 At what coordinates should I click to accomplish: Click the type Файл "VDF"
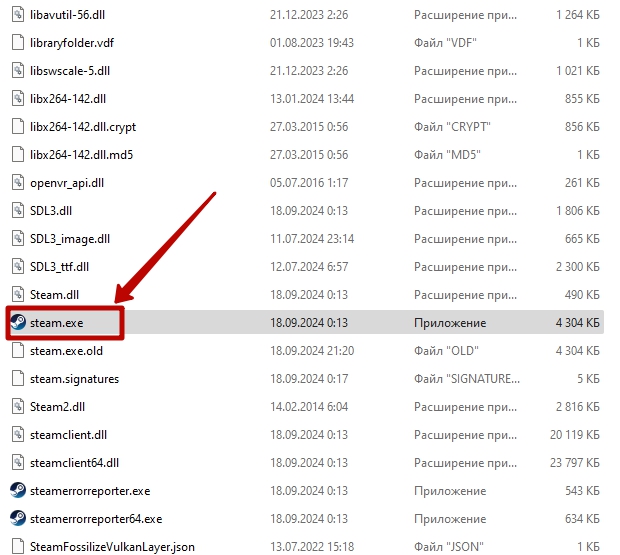tap(445, 43)
